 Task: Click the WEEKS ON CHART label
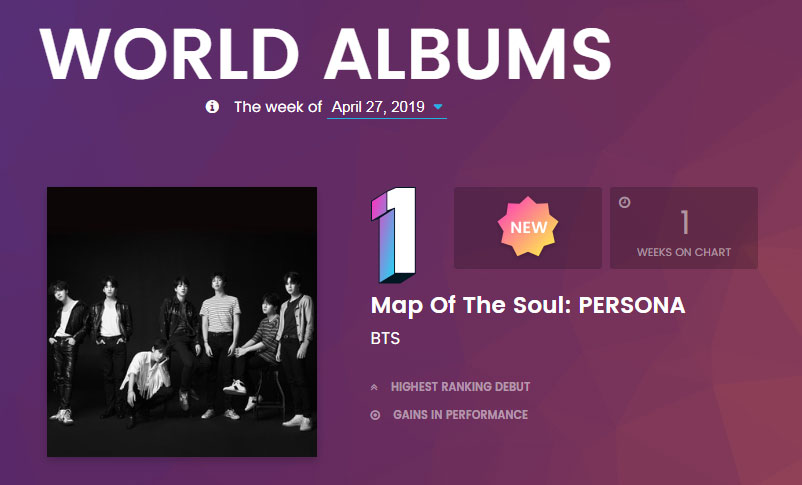click(684, 252)
